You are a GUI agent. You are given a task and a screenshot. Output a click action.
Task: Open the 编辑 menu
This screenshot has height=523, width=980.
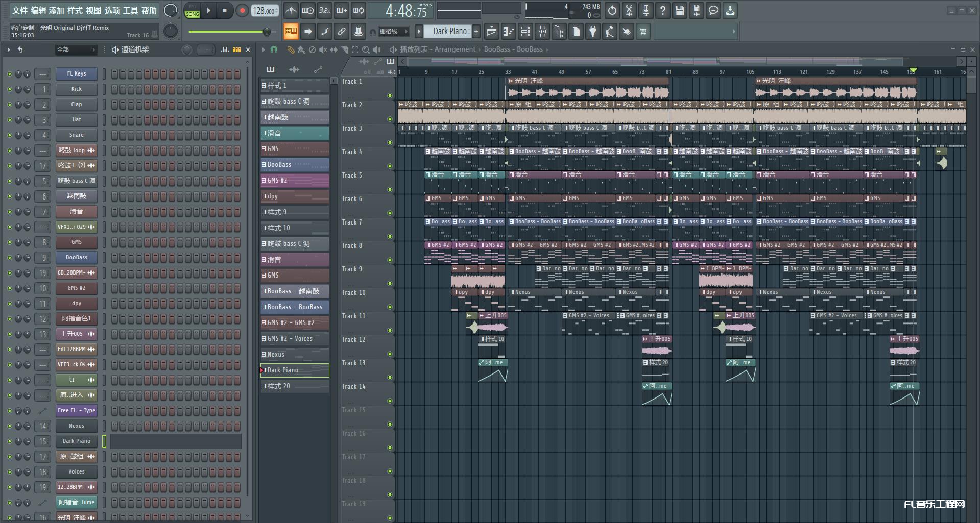click(x=38, y=10)
